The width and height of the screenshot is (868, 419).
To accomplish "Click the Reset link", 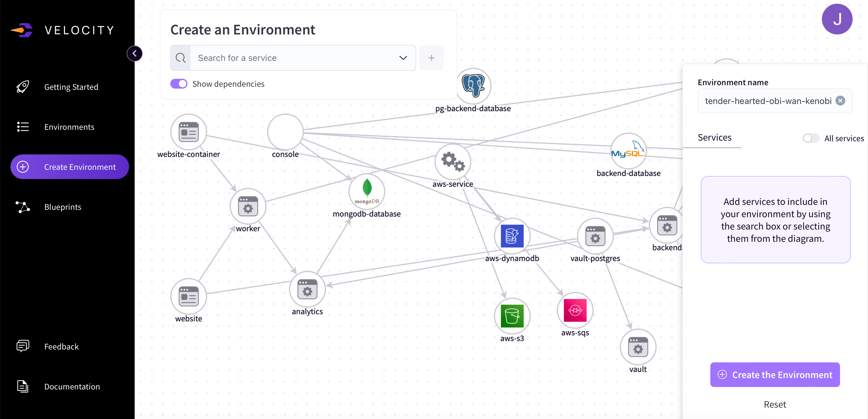I will 775,404.
